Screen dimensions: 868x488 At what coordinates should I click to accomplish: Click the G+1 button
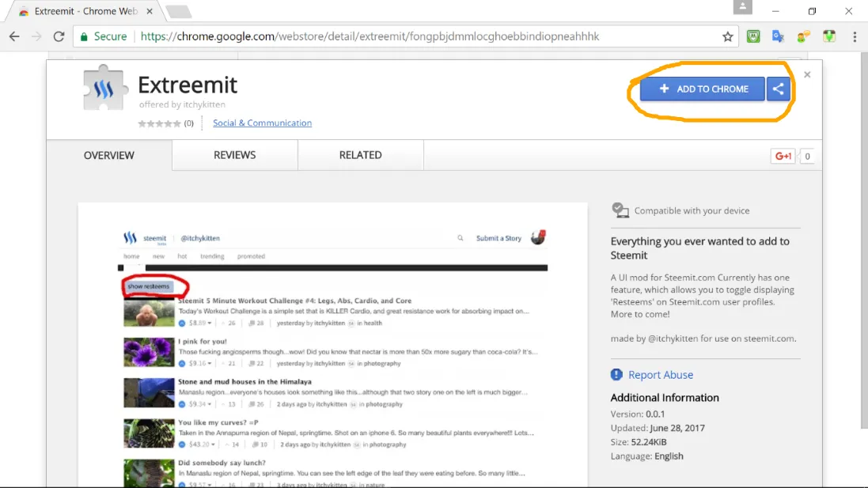click(783, 156)
